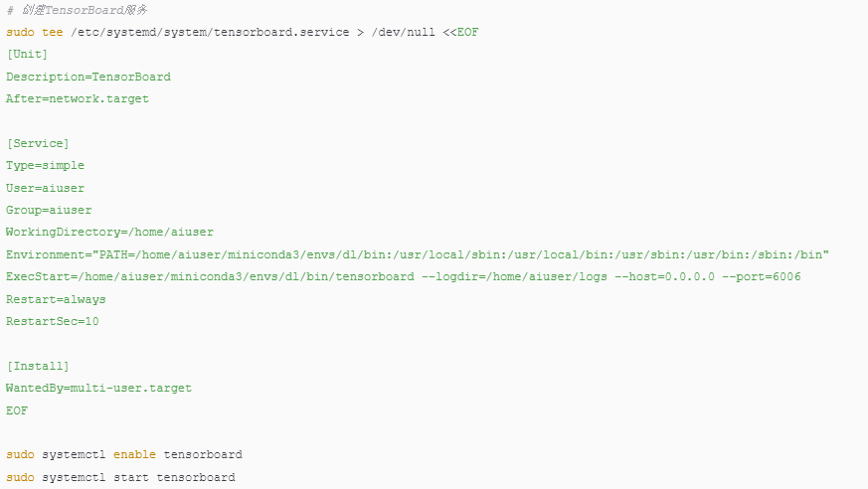Click the [Unit] section header
This screenshot has height=489, width=868.
(27, 54)
